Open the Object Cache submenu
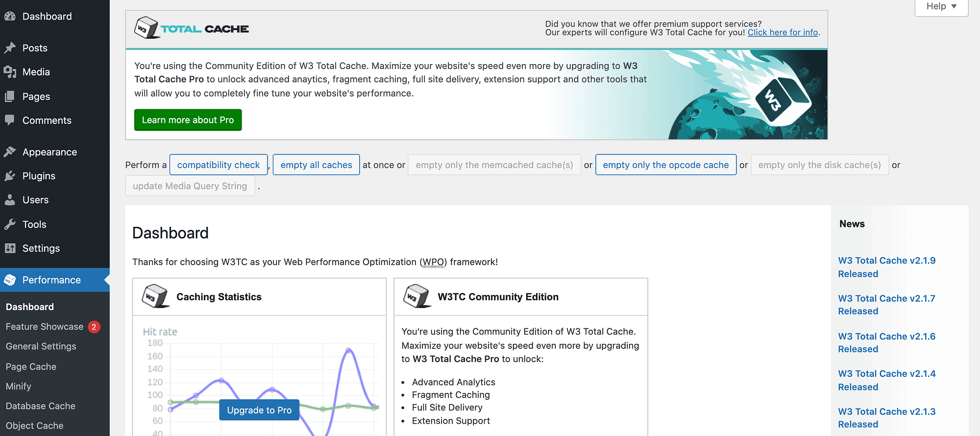Screen dimensions: 980x436 click(35, 426)
